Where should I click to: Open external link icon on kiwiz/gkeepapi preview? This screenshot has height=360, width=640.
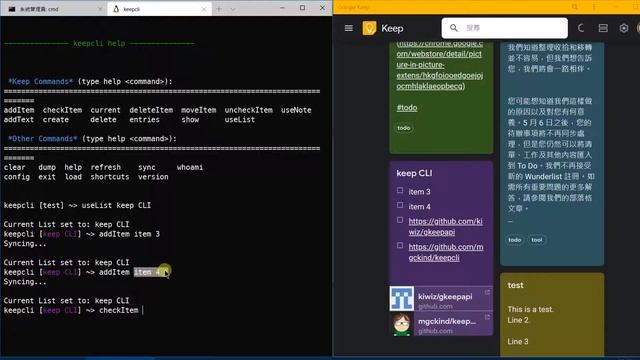click(x=487, y=292)
